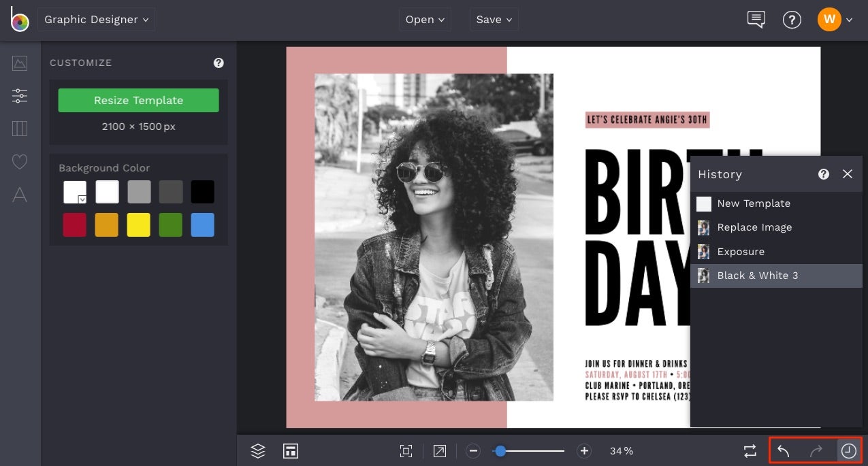The height and width of the screenshot is (466, 868).
Task: Click the zoom out minus button
Action: (x=473, y=450)
